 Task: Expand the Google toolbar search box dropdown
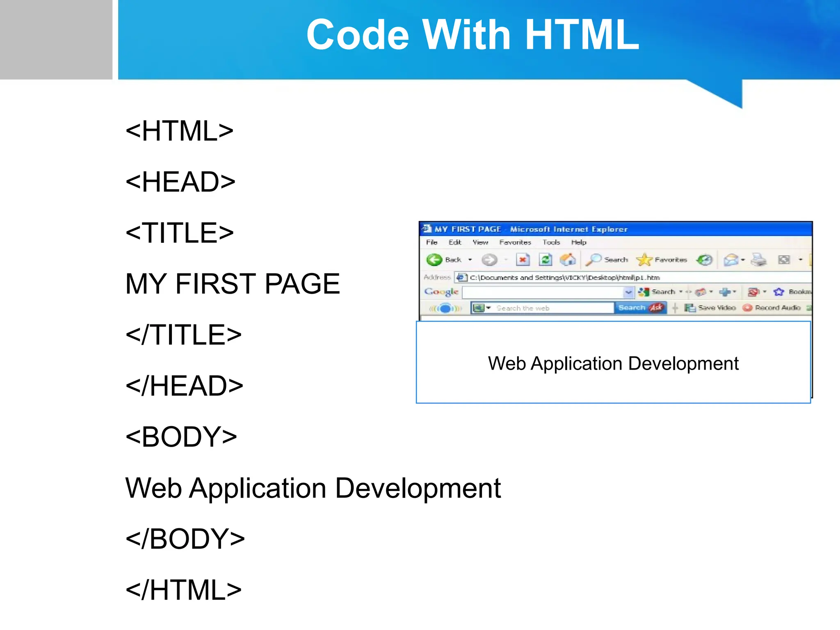[x=628, y=292]
